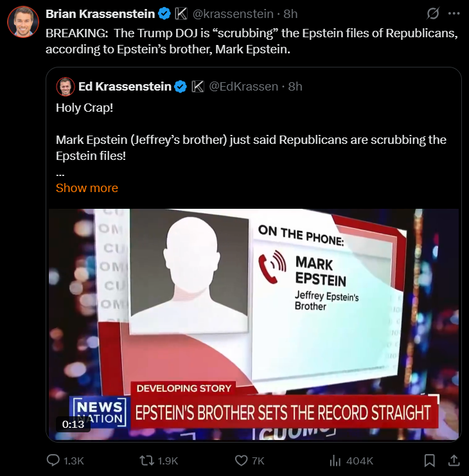This screenshot has height=476, width=469.
Task: Open Brian Krassenstein's profile picture
Action: click(23, 22)
